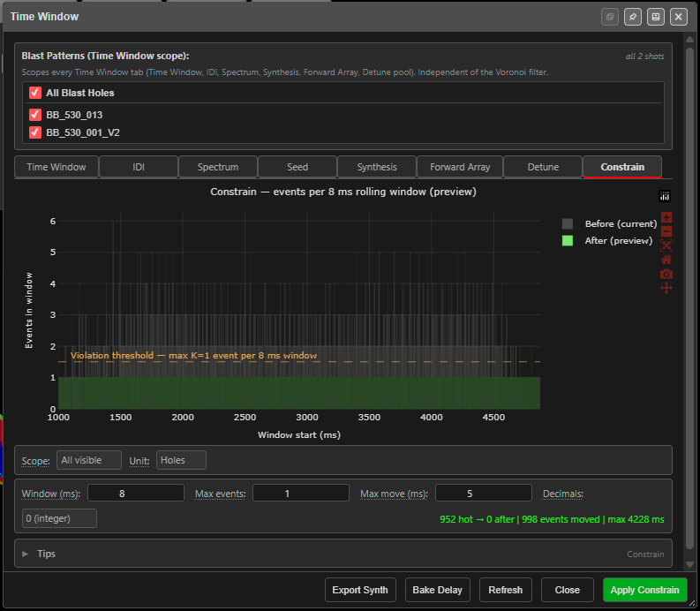Viewport: 700px width, 611px height.
Task: Click the 'all 2 shots' label
Action: [x=644, y=57]
